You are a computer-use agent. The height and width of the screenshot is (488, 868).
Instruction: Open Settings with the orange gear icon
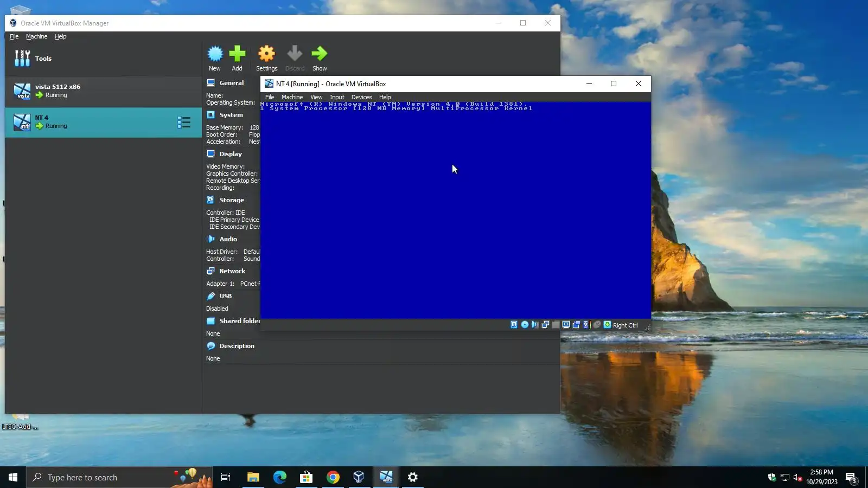click(x=266, y=54)
